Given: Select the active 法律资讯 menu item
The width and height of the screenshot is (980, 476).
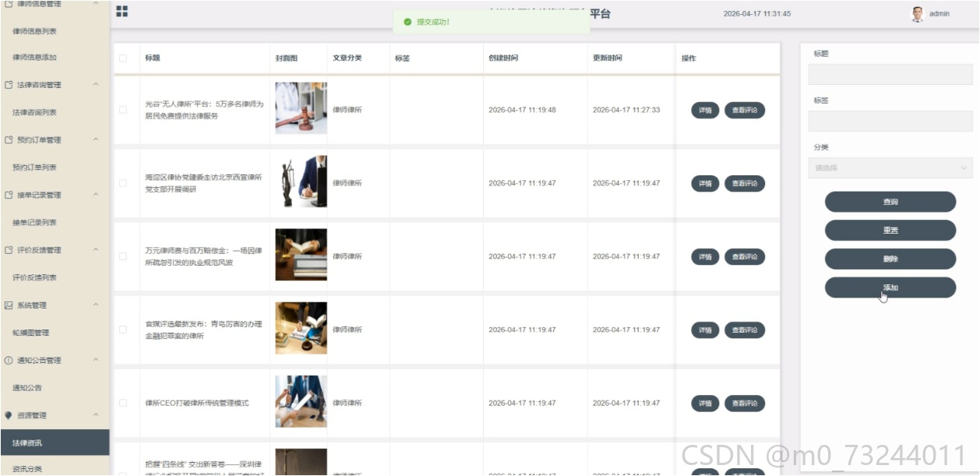Looking at the screenshot, I should click(55, 443).
